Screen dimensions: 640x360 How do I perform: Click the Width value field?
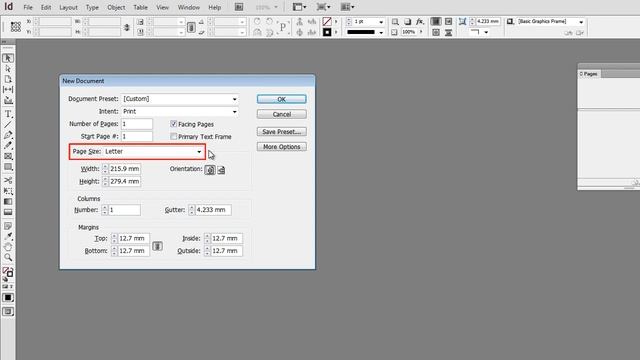click(x=124, y=169)
